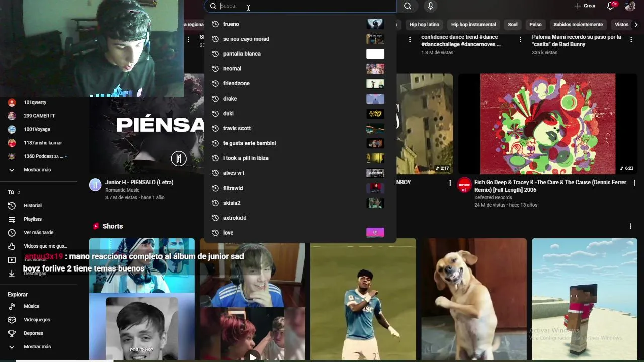Focus the Buscar search field
Viewport: 644px width, 362px height.
click(x=300, y=6)
